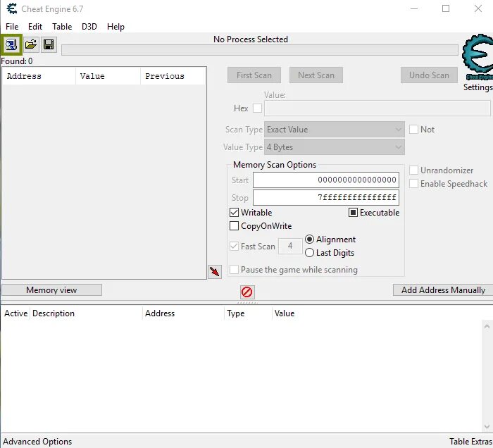Image resolution: width=493 pixels, height=448 pixels.
Task: Click the Found: 0 label
Action: click(17, 61)
